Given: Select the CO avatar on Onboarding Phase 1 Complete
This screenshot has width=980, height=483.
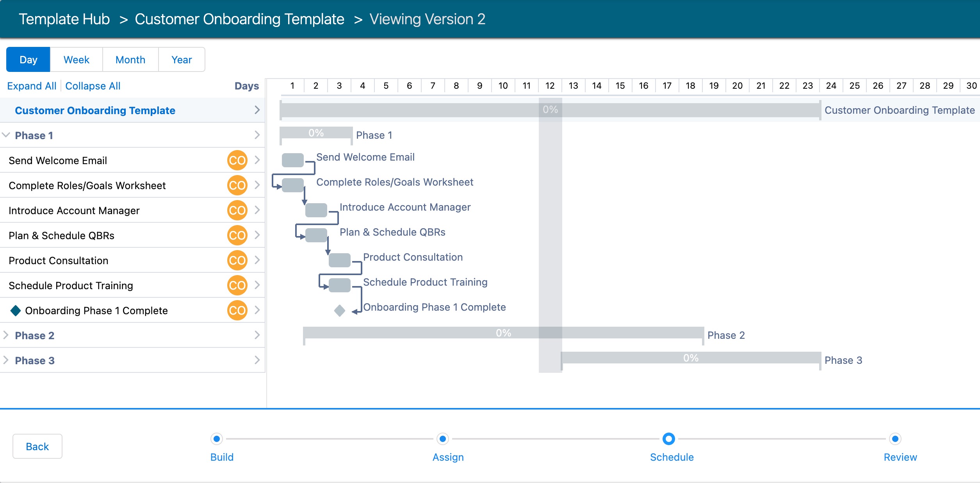Looking at the screenshot, I should 237,310.
